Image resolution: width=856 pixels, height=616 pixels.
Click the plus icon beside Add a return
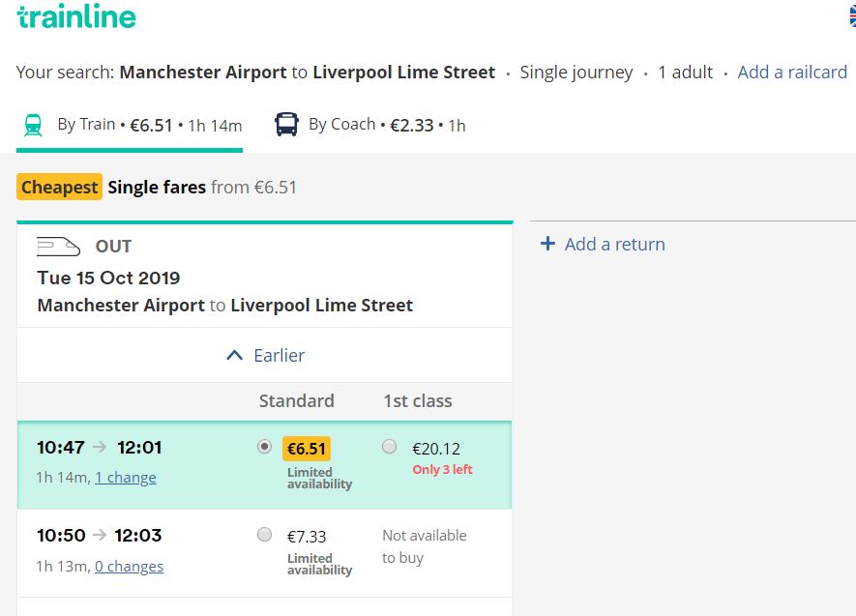tap(547, 244)
